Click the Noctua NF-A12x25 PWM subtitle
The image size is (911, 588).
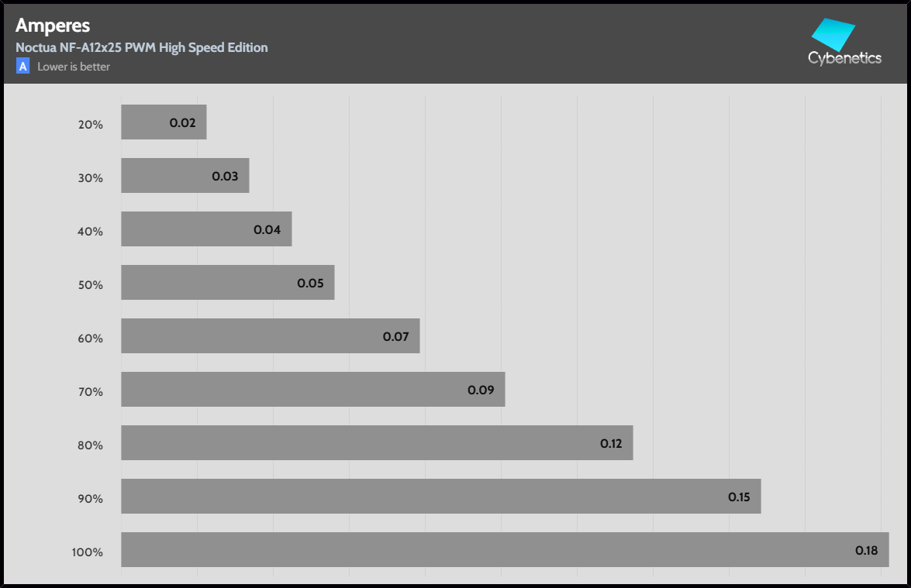coord(142,47)
